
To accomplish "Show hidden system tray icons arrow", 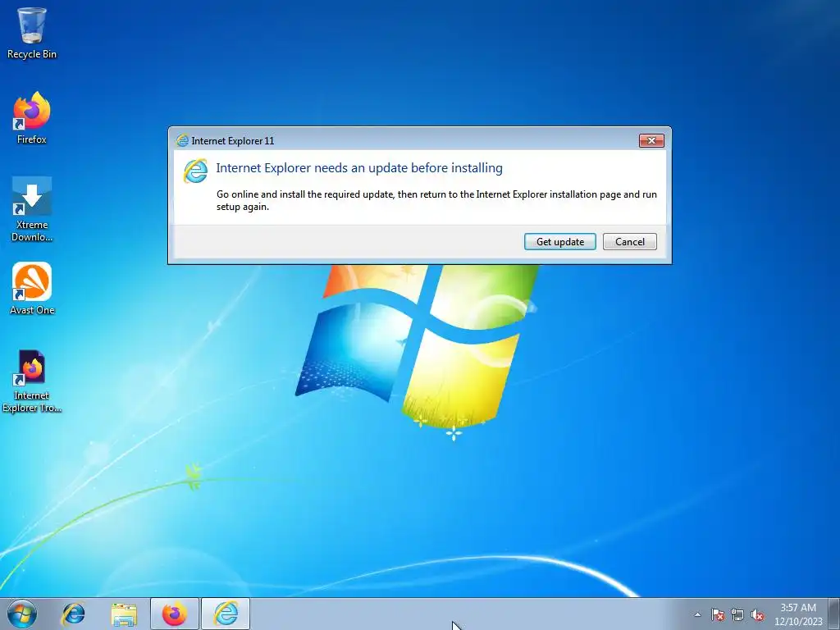I will (x=697, y=614).
